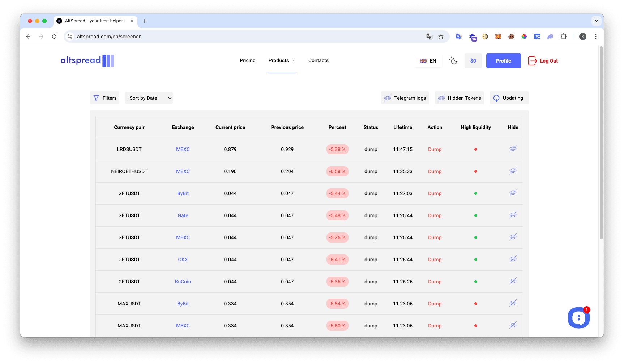The height and width of the screenshot is (364, 624).
Task: Open Telegram logs
Action: coord(405,98)
